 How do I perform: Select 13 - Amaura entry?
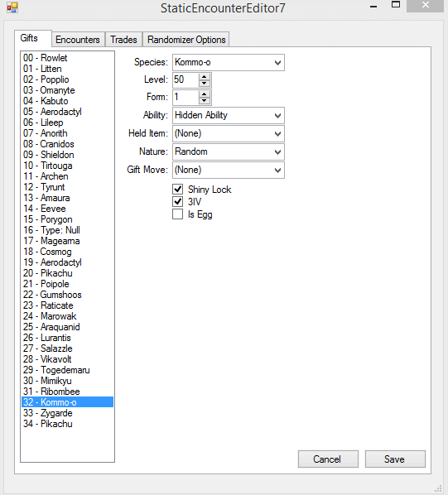(67, 198)
